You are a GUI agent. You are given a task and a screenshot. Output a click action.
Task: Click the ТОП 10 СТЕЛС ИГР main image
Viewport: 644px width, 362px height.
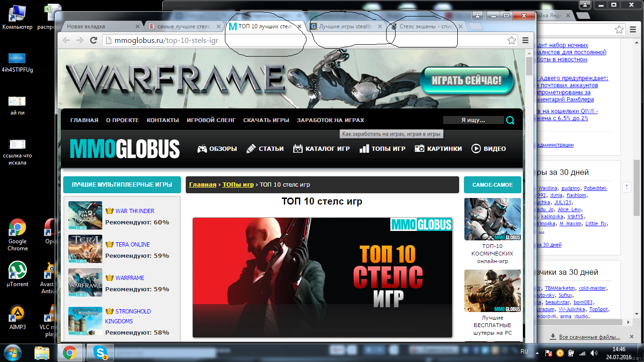click(x=322, y=277)
